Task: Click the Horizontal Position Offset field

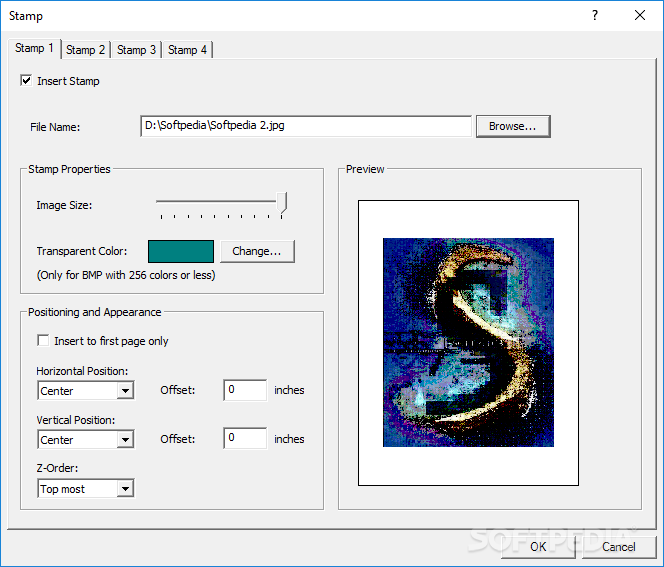Action: (x=245, y=390)
